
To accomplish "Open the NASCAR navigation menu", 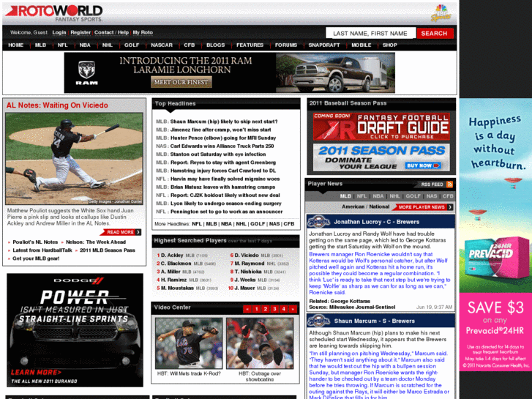I will [x=162, y=45].
